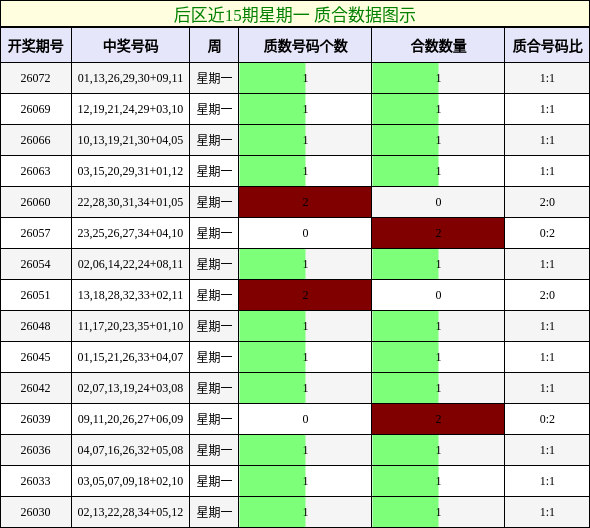Select issue number 26039
Screen dimensions: 590x528
pyautogui.click(x=35, y=419)
